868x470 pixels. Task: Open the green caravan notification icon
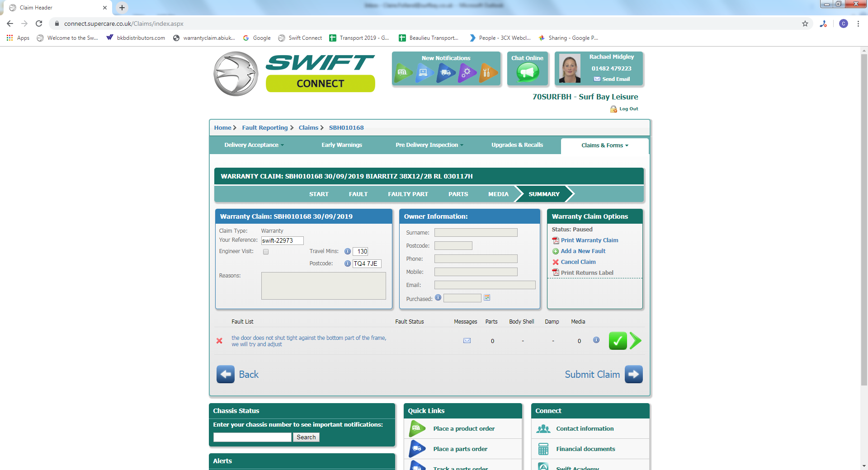(x=403, y=72)
